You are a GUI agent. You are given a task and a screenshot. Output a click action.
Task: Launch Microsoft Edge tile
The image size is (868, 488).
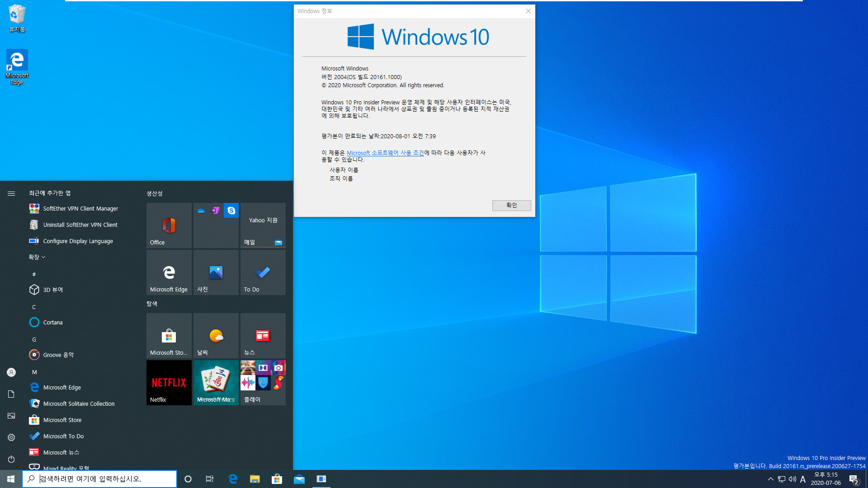[x=169, y=272]
